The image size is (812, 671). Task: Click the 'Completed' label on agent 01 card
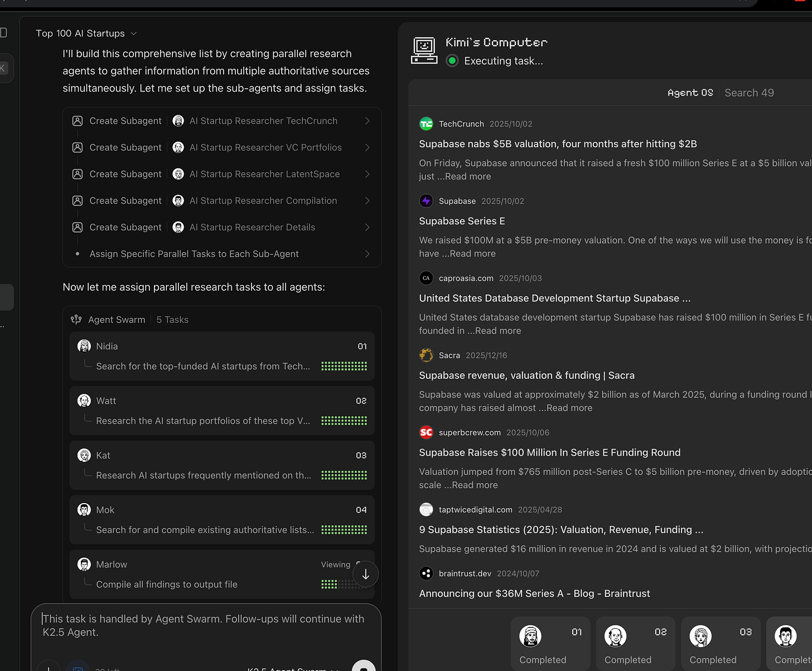pyautogui.click(x=543, y=660)
